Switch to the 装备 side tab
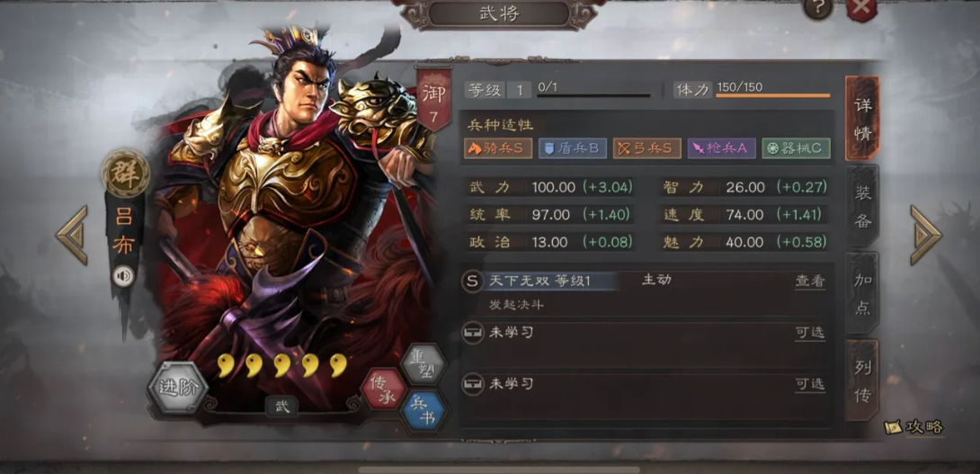The width and height of the screenshot is (980, 474). tap(862, 206)
